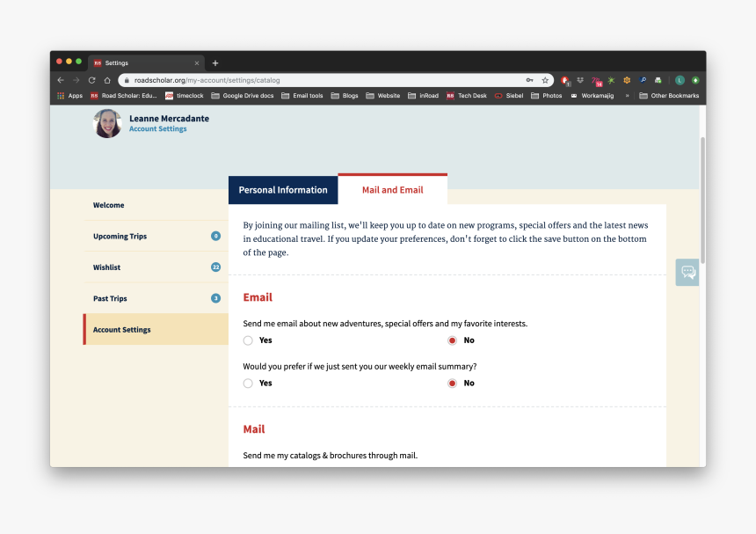Click the page vertical scrollbar
Screen dimensions: 756x534
pos(703,201)
